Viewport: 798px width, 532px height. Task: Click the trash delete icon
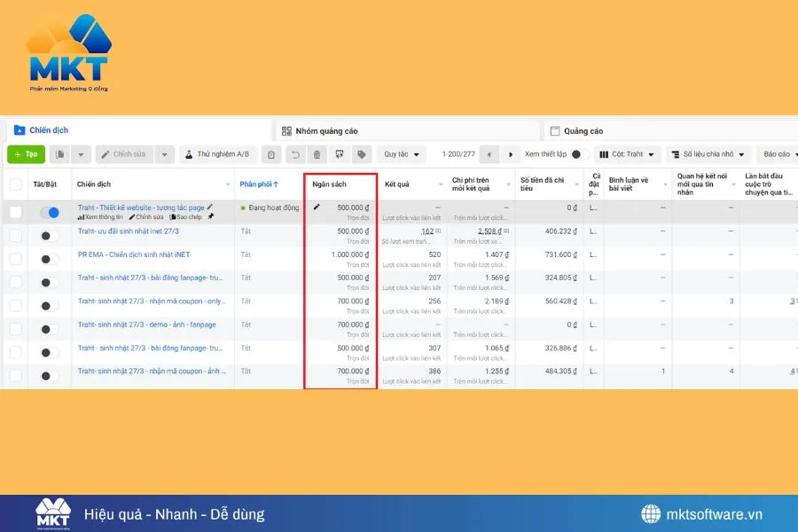pyautogui.click(x=317, y=154)
